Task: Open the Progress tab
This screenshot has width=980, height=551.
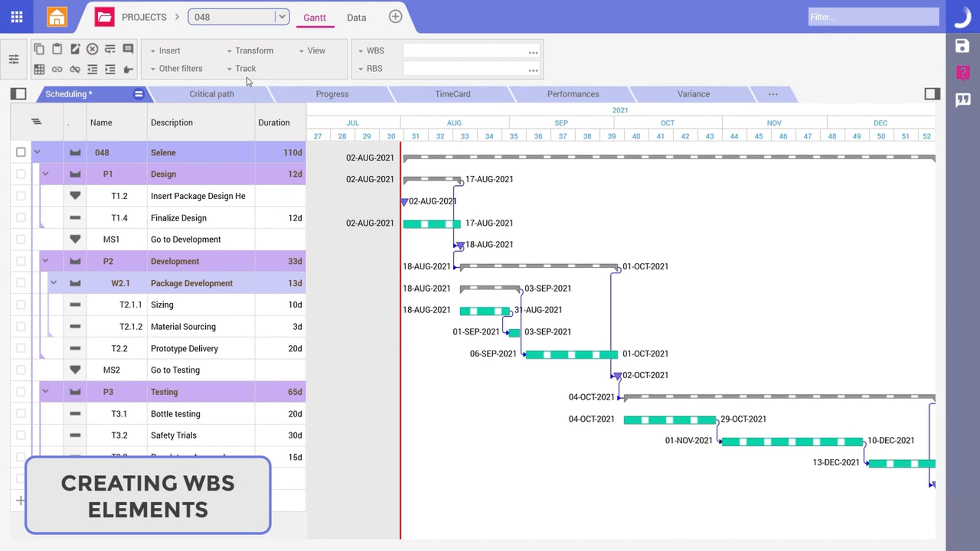Action: 332,94
